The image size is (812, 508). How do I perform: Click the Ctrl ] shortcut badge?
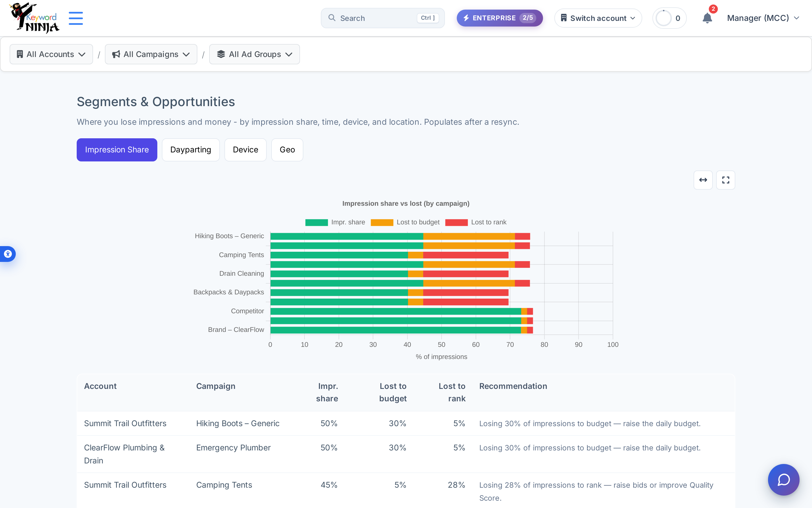(428, 18)
